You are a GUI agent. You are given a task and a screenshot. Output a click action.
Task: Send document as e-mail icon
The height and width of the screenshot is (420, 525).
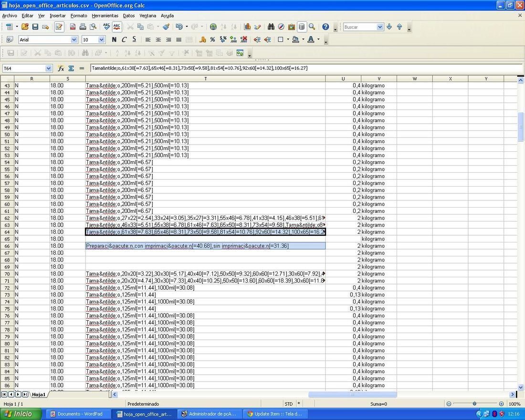point(45,27)
